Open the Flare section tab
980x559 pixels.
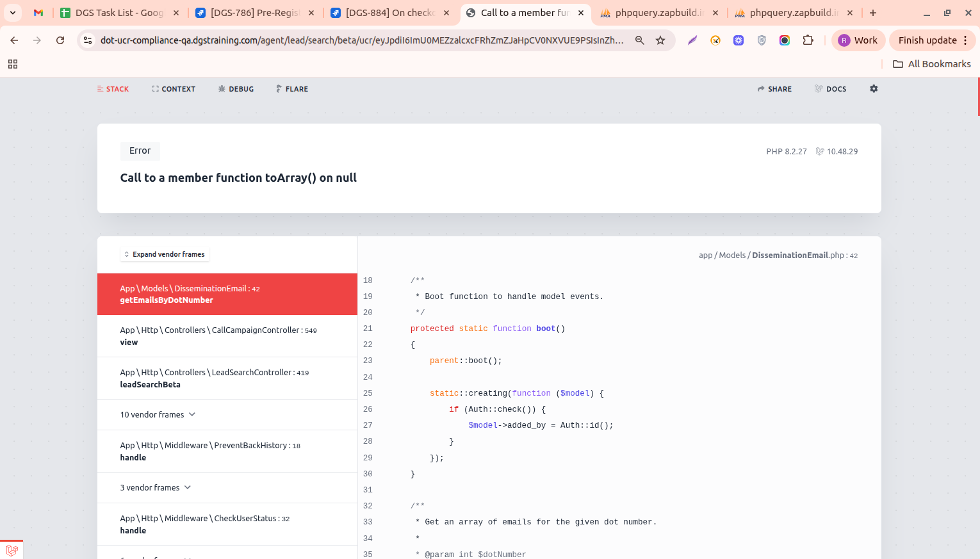coord(292,89)
